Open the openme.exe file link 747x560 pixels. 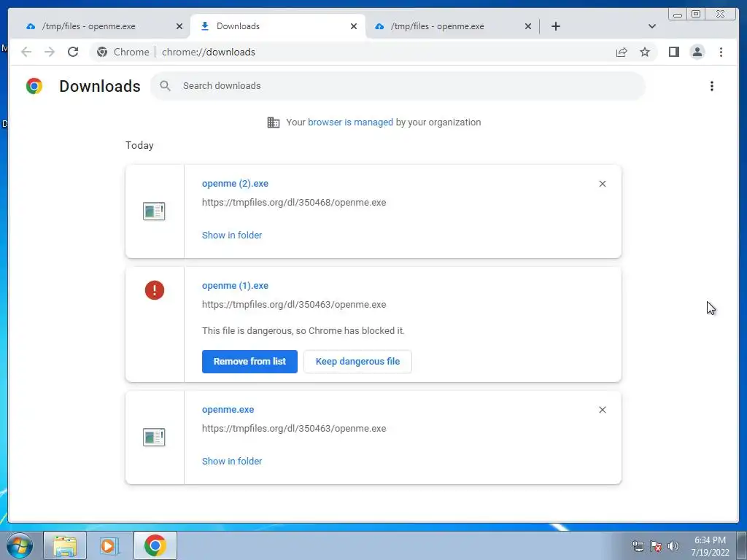click(x=228, y=410)
